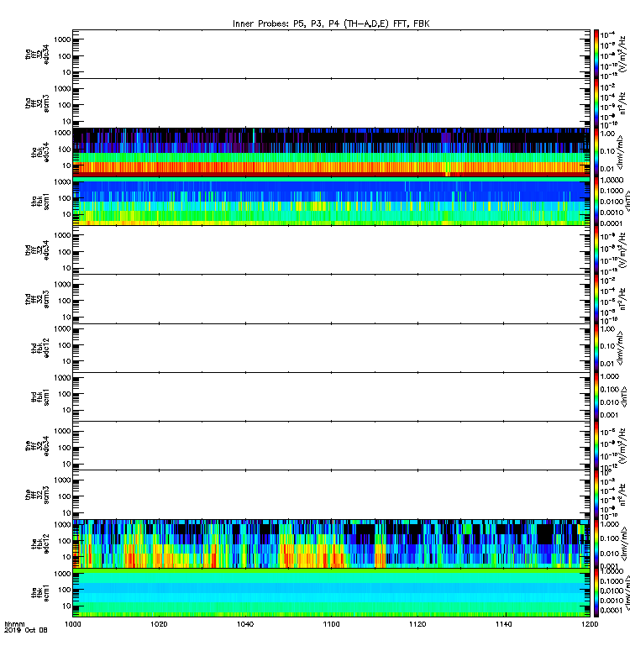
Task: Select the "thd fbk edc12" panel label
Action: (40, 348)
